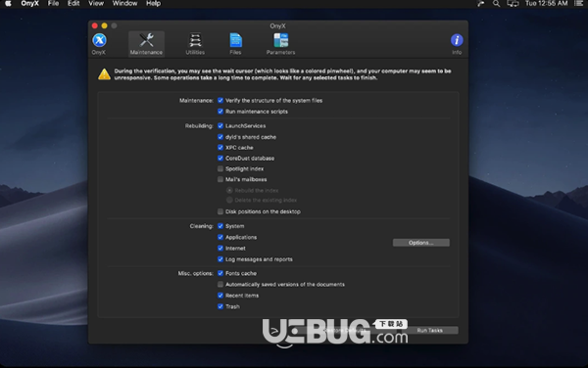Disable CoreDuet database rebuilding

[220, 158]
